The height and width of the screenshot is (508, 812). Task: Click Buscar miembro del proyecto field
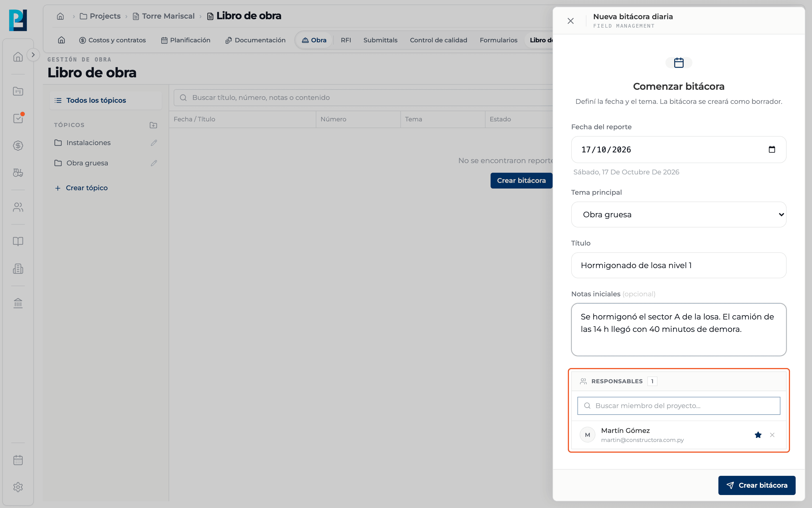point(678,406)
